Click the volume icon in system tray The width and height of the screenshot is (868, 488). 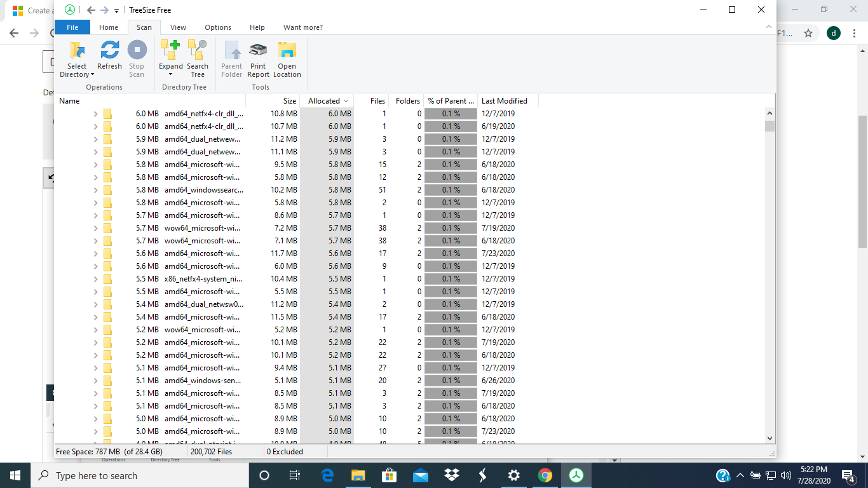tap(786, 475)
